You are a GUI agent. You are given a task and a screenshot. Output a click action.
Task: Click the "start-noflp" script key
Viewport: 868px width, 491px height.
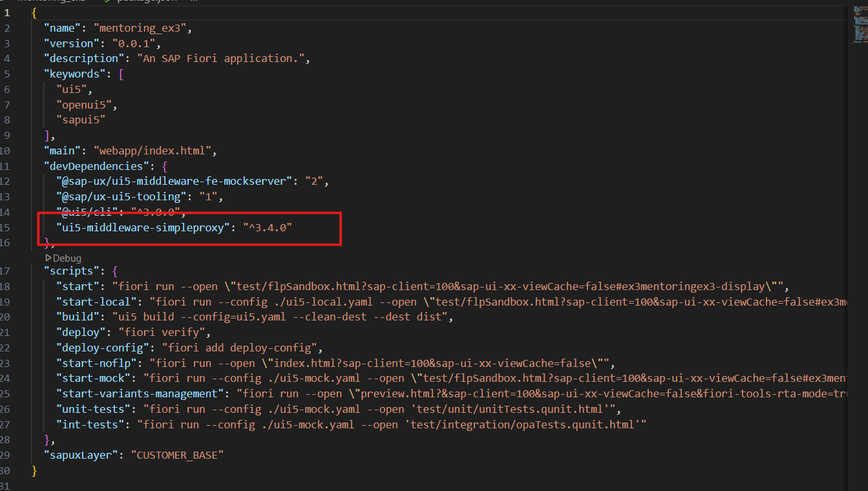(96, 363)
